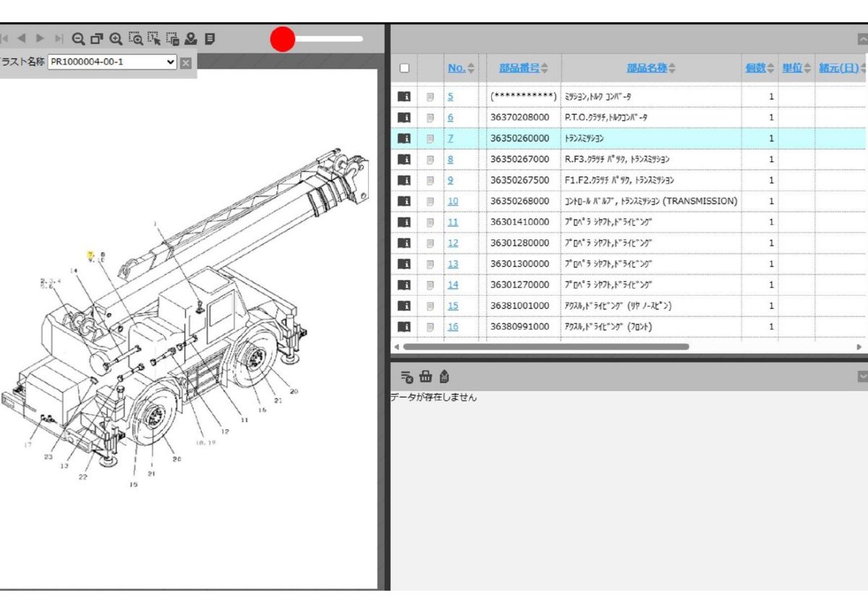Click the red knob on the toolbar slider
Viewport: 868px width, 613px height.
(x=283, y=39)
